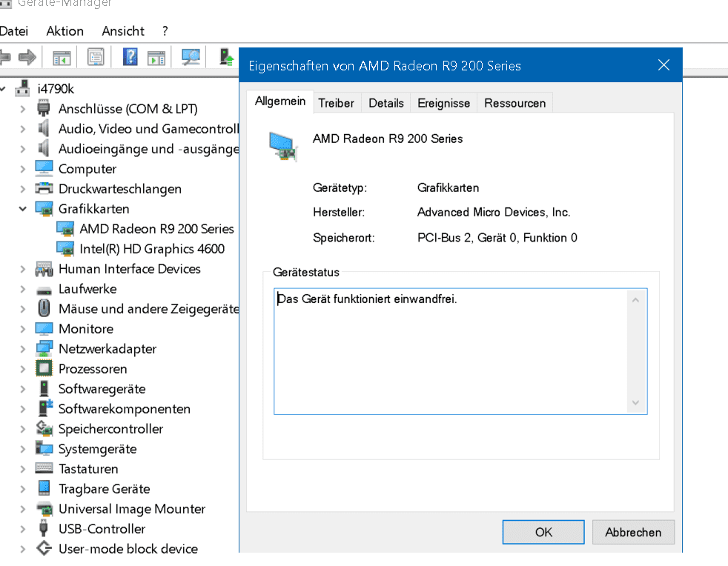Viewport: 728px width, 566px height.
Task: Click the Human Interface Devices icon
Action: pos(44,269)
